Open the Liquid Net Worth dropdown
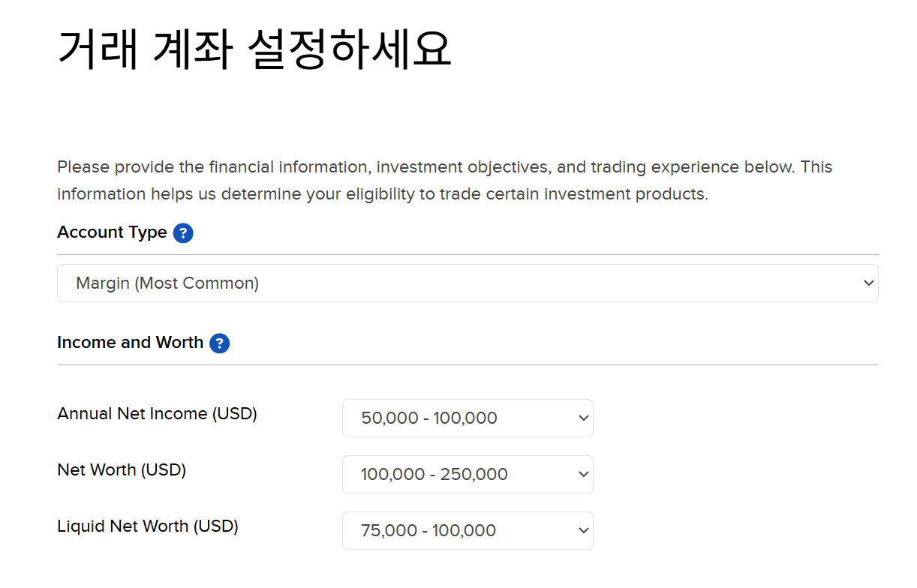The image size is (917, 588). [x=468, y=530]
